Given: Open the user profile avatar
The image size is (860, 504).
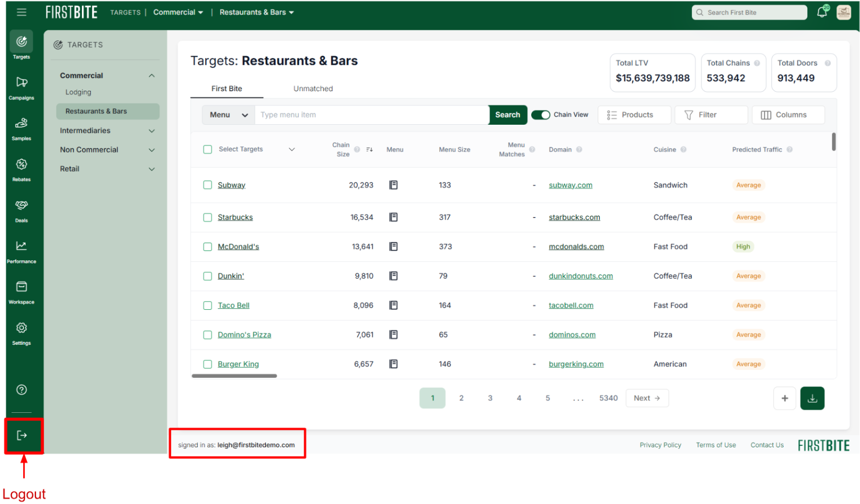Looking at the screenshot, I should [844, 12].
